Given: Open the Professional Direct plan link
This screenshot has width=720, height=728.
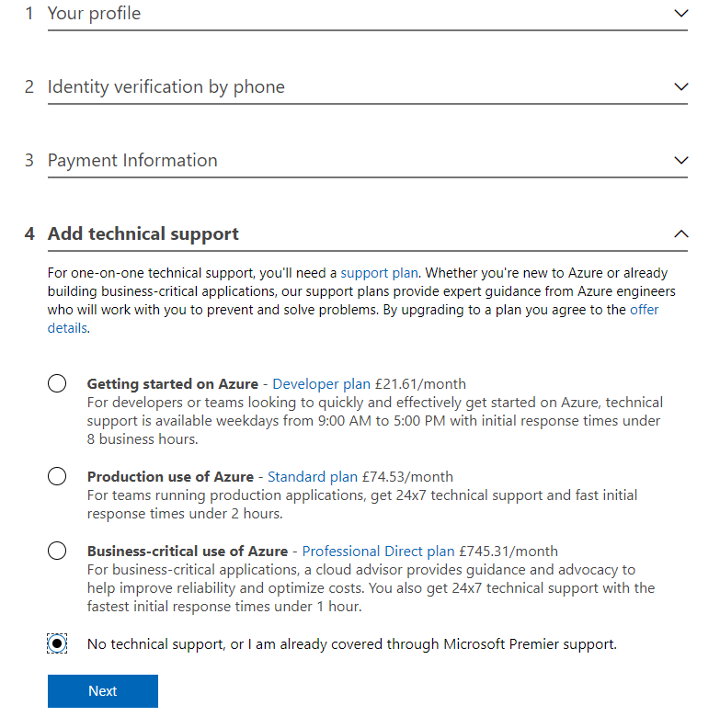Looking at the screenshot, I should tap(378, 552).
